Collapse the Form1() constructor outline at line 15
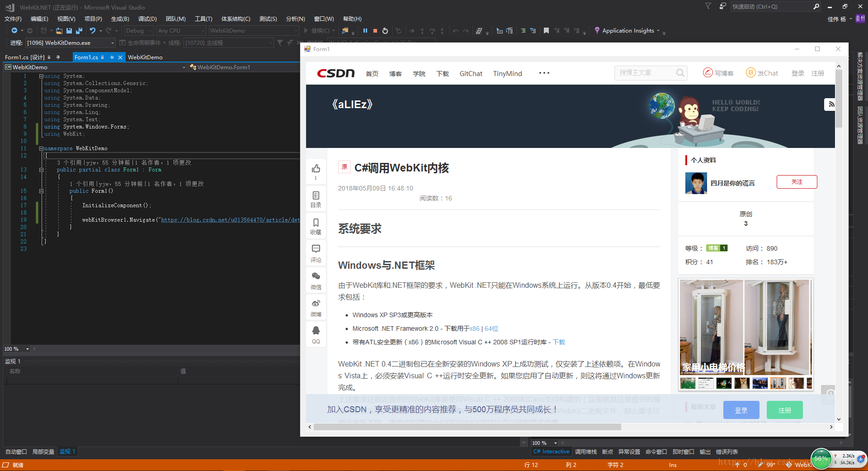868x471 pixels. (x=41, y=191)
